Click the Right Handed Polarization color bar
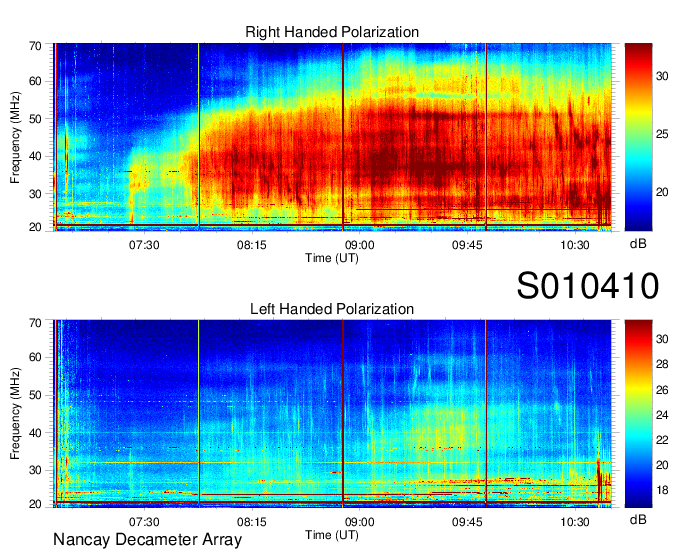This screenshot has width=680, height=552. point(638,137)
